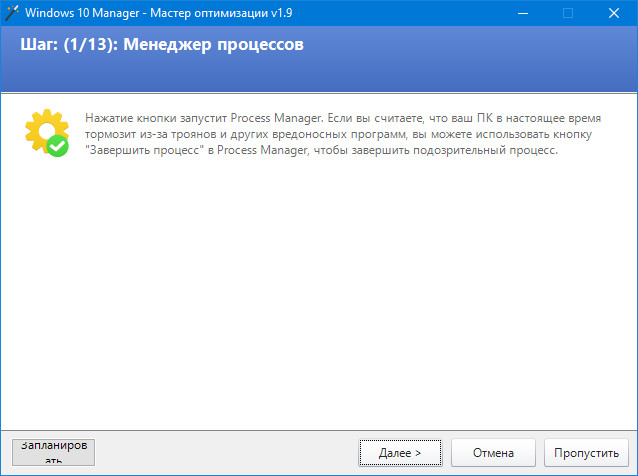Cancel the wizard with Отмена

(493, 452)
